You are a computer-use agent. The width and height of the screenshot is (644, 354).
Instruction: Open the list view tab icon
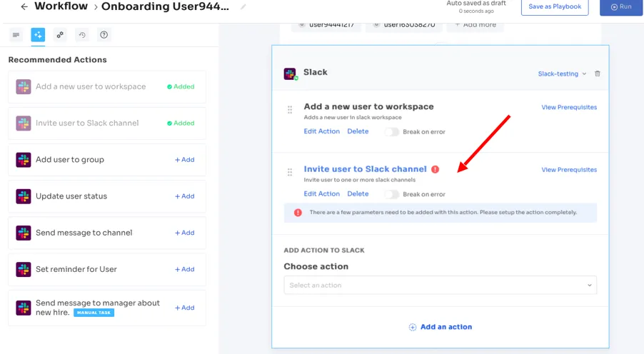click(16, 35)
